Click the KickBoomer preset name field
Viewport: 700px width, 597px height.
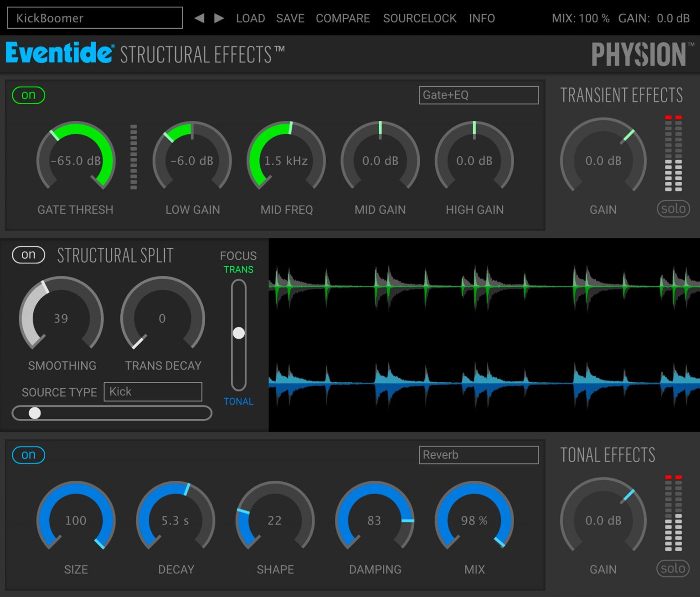coord(94,18)
